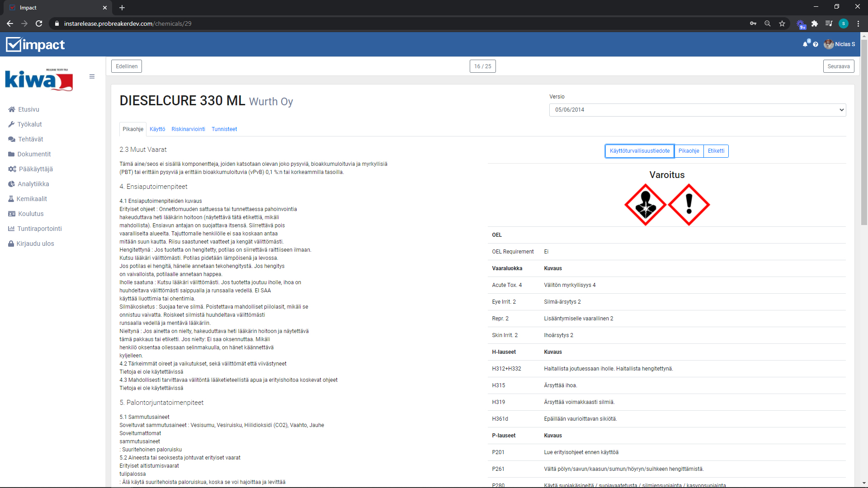
Task: Click the Acute Tox. 4 row
Action: [x=667, y=285]
